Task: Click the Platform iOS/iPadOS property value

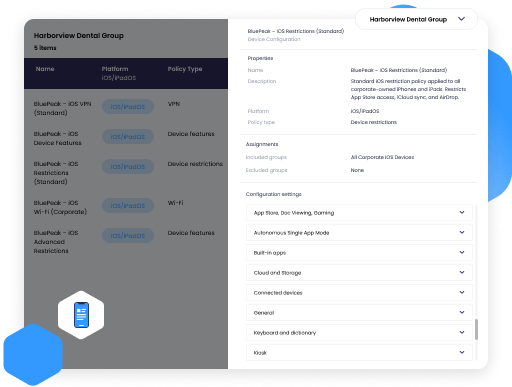Action: 365,111
